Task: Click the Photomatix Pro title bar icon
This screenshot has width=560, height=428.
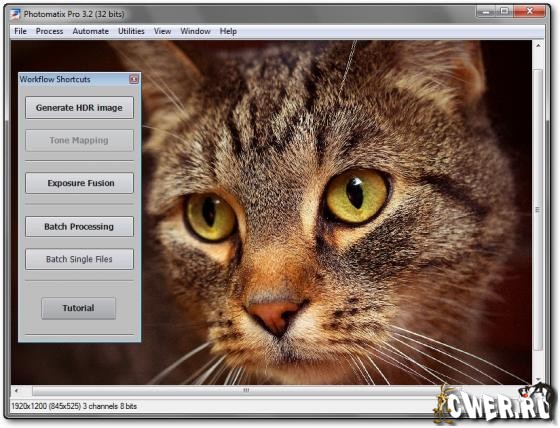Action: (x=15, y=14)
